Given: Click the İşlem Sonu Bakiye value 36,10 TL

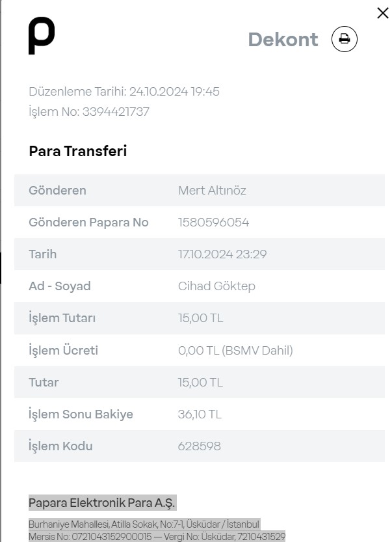Looking at the screenshot, I should 200,414.
